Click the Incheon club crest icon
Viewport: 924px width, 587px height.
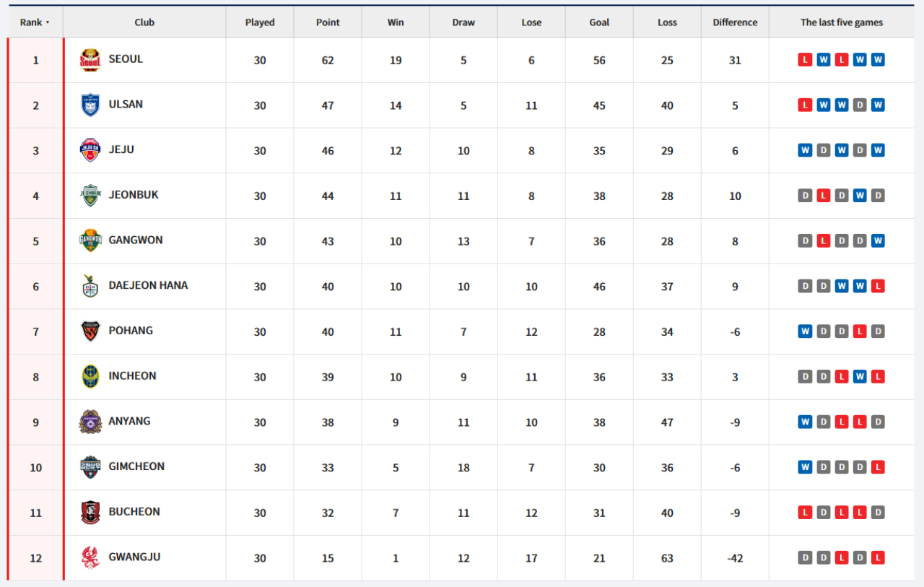tap(90, 377)
